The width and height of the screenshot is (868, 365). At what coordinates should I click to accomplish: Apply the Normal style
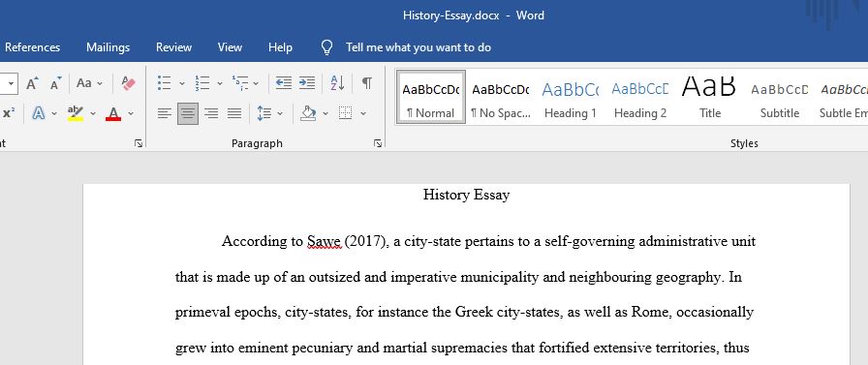tap(431, 96)
